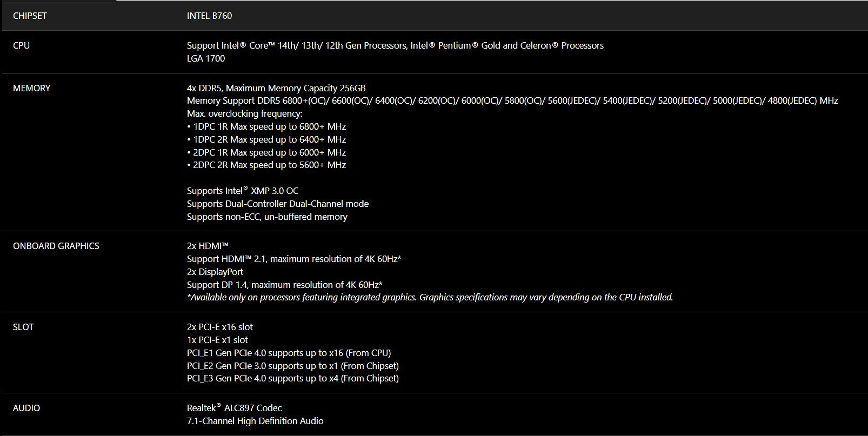Image resolution: width=868 pixels, height=436 pixels.
Task: Click the Support DP 1.4 resolution line
Action: (x=285, y=285)
